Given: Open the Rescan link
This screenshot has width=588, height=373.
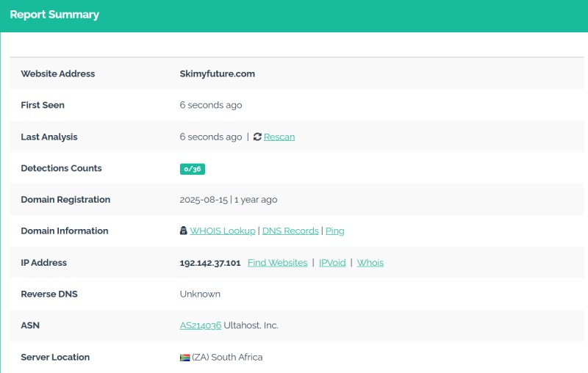Looking at the screenshot, I should [279, 137].
